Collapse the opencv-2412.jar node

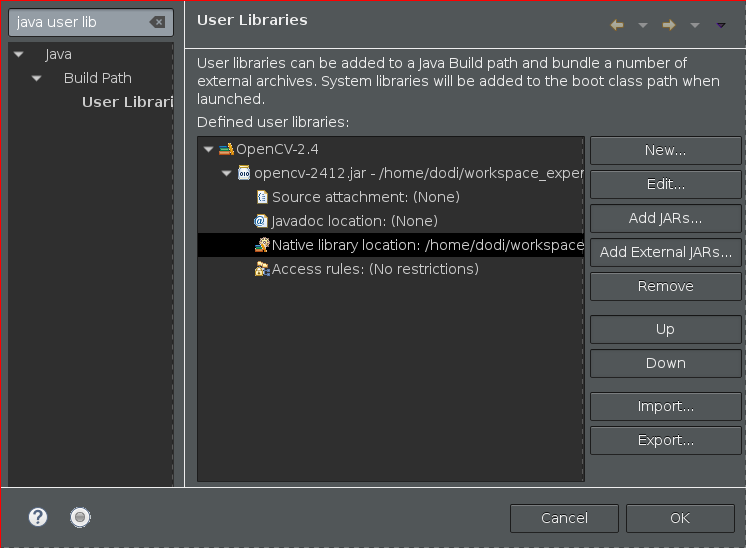[226, 173]
